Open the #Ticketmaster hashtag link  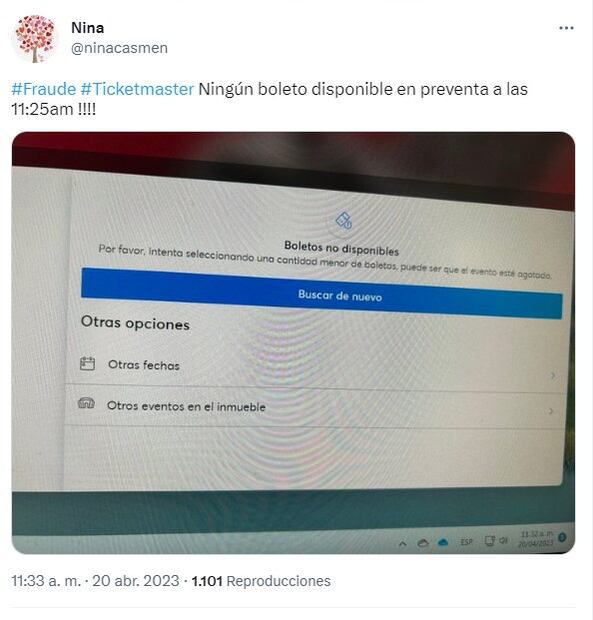click(137, 89)
